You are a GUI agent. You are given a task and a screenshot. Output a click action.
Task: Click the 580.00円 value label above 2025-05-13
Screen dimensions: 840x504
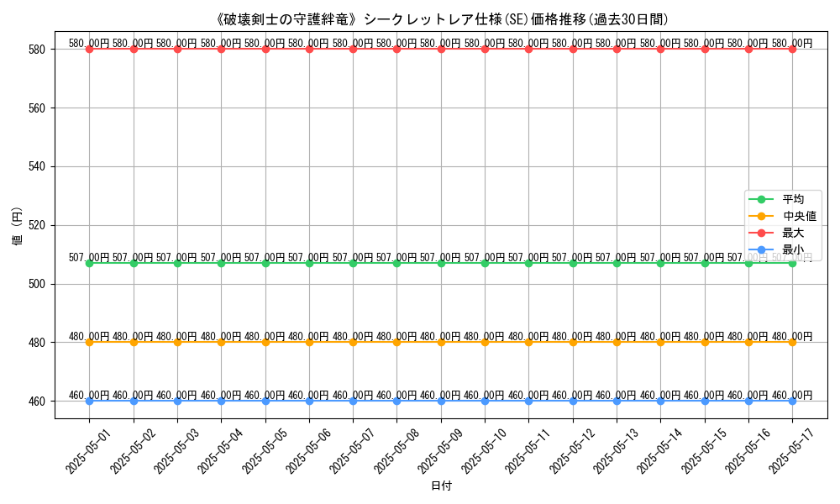click(617, 44)
